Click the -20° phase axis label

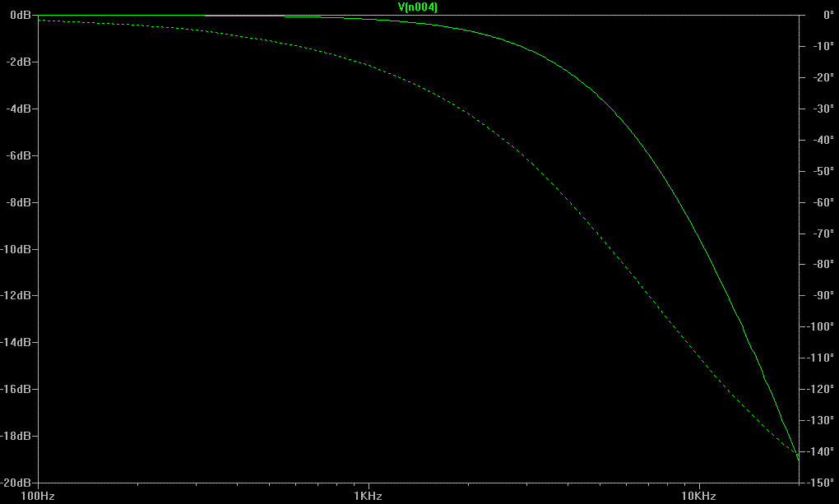(x=823, y=77)
